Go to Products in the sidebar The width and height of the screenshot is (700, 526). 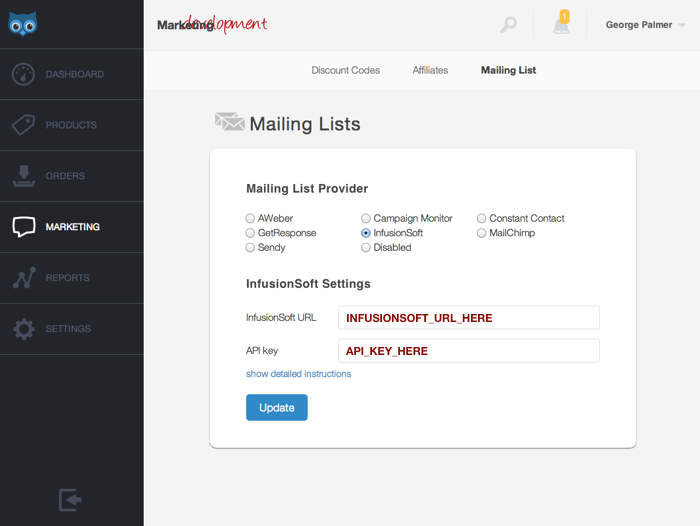[x=71, y=125]
